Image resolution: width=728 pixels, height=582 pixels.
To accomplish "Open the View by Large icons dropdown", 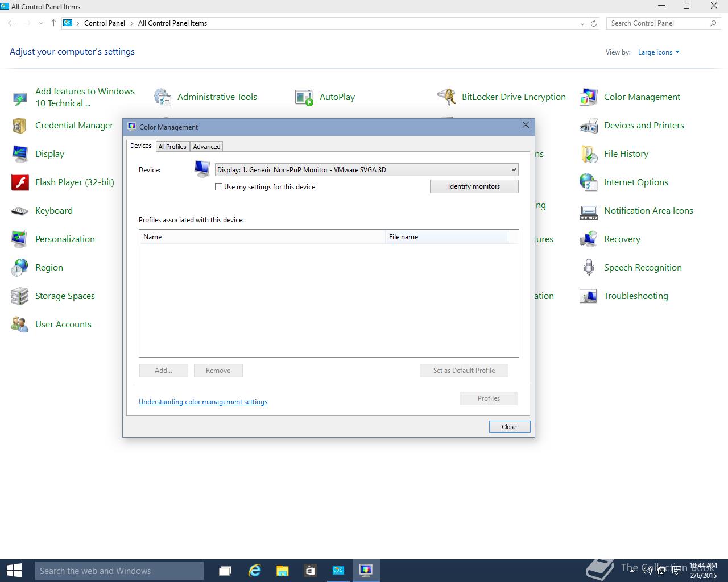I will pos(659,52).
